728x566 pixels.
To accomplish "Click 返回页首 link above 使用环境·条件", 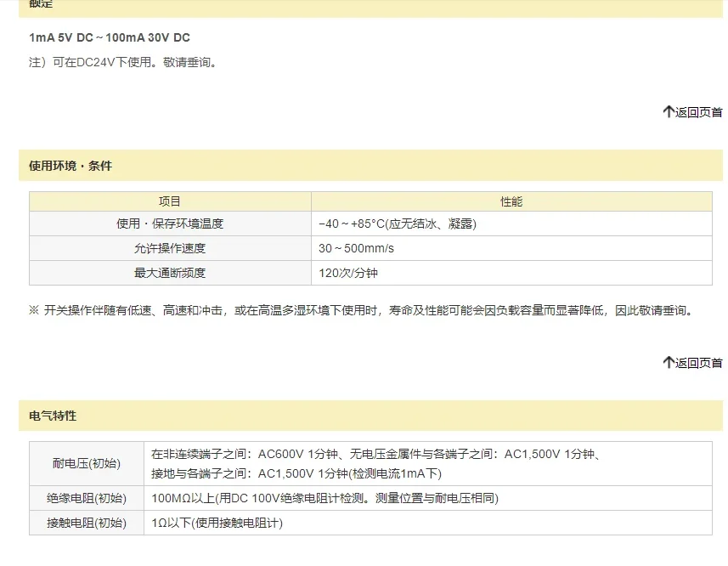I will coord(692,112).
